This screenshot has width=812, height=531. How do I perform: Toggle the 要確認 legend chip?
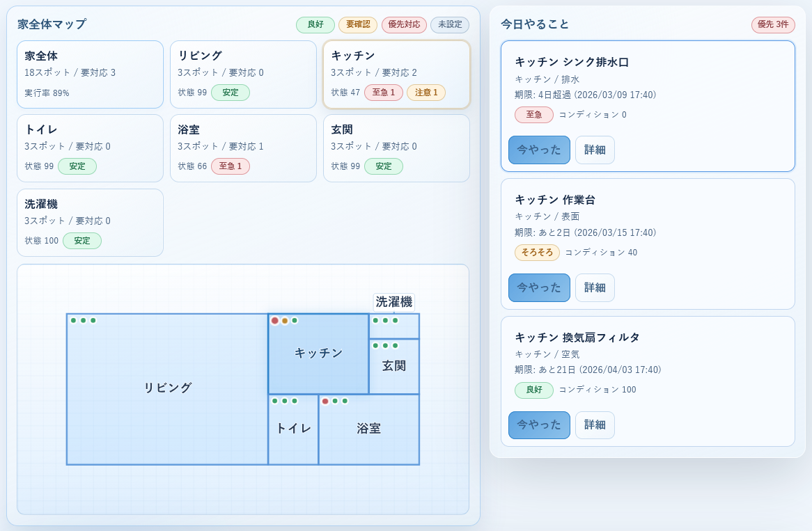click(358, 24)
